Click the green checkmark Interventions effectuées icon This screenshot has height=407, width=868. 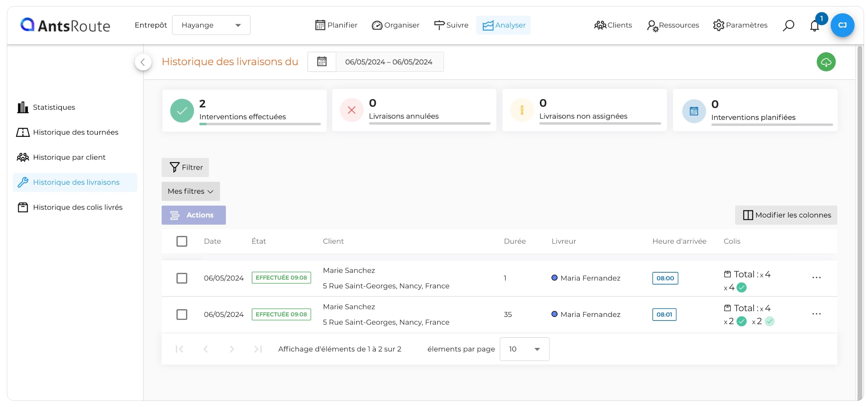pyautogui.click(x=182, y=111)
